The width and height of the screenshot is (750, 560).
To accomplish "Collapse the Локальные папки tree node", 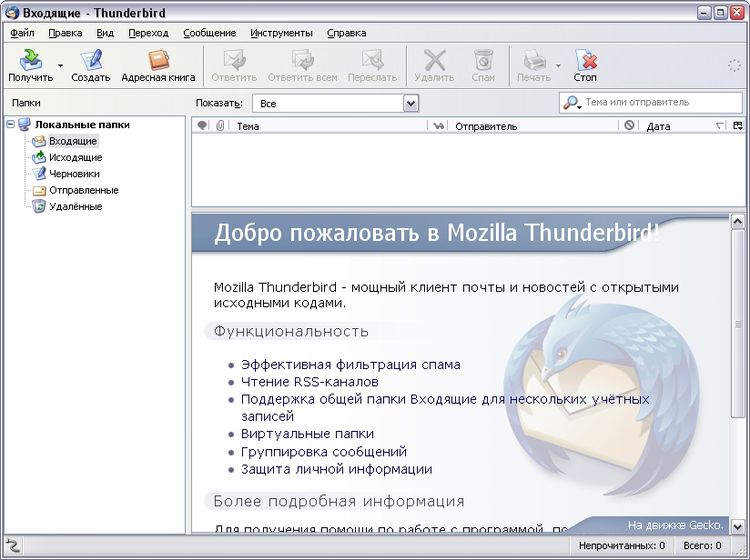I will [x=11, y=124].
